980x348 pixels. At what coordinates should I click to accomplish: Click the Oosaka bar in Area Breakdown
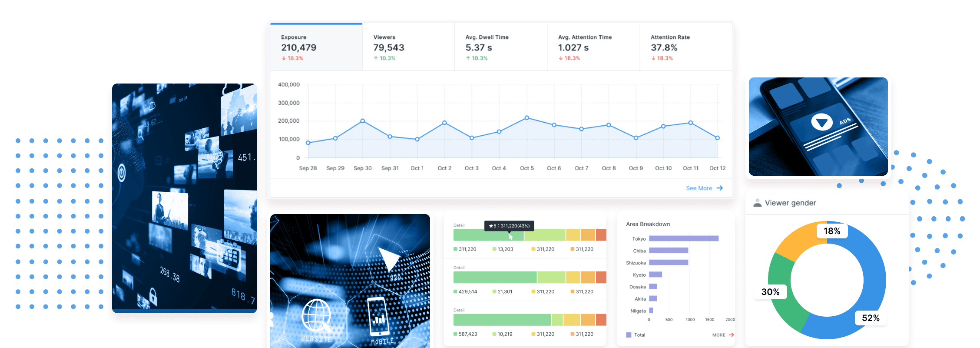653,287
